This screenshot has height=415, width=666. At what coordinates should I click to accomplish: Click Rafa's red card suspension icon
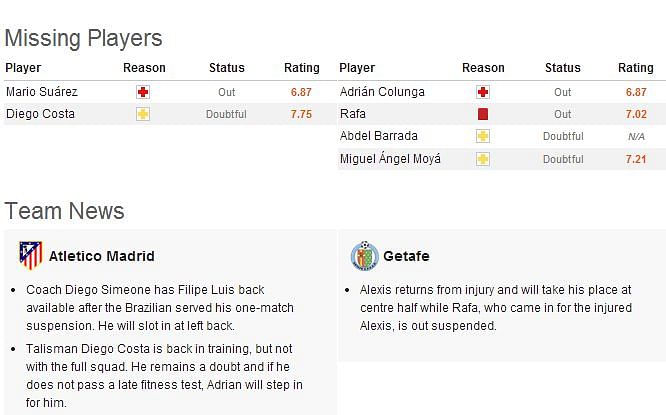pos(483,114)
